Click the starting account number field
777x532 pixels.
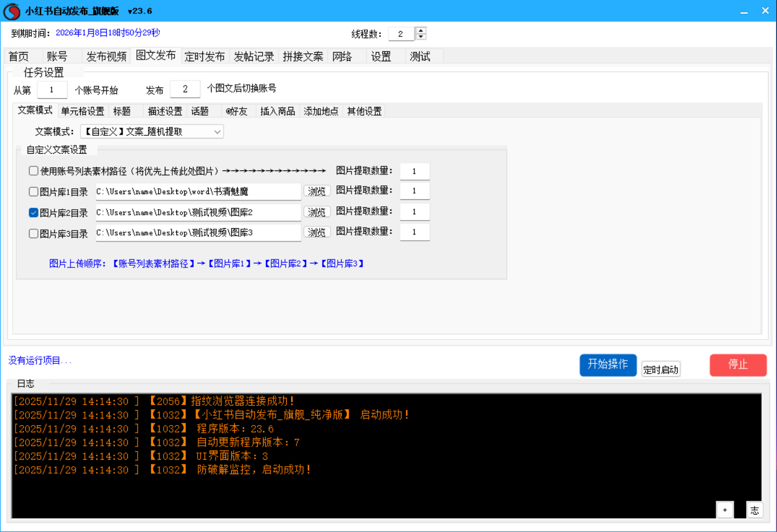tap(51, 90)
